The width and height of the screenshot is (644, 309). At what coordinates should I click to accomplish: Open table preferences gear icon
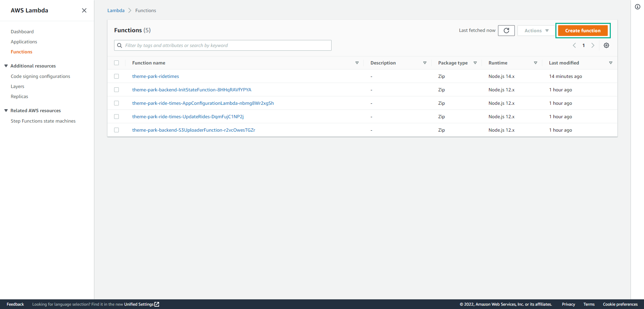(x=606, y=45)
